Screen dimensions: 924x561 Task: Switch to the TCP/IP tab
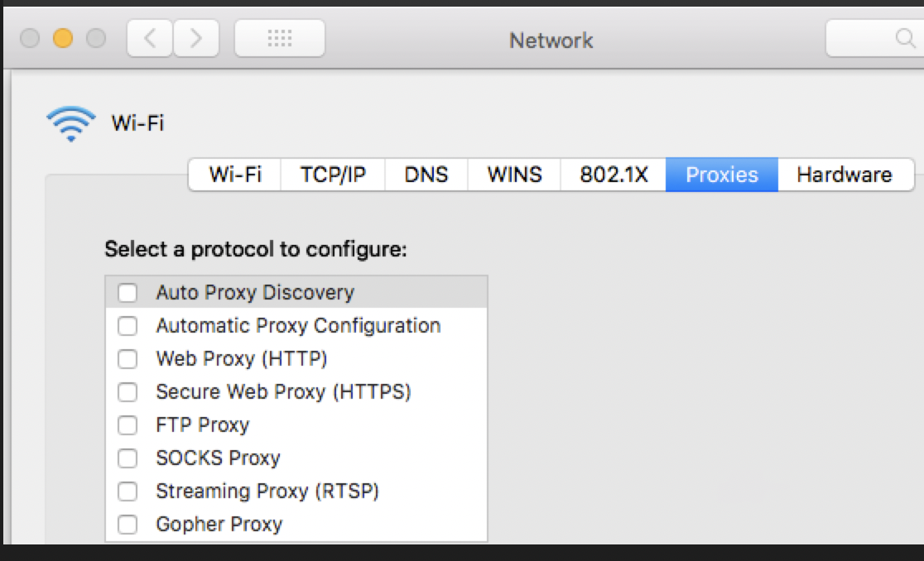click(333, 175)
